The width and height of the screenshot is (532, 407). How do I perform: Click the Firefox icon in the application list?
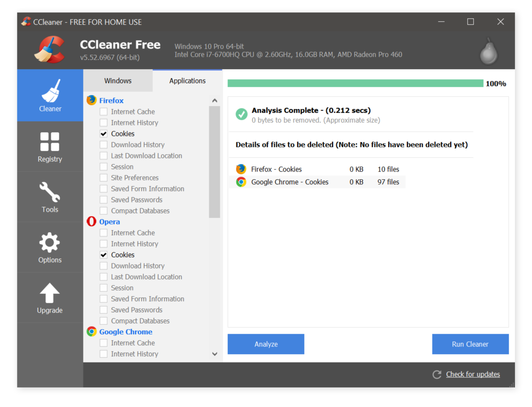pyautogui.click(x=91, y=100)
